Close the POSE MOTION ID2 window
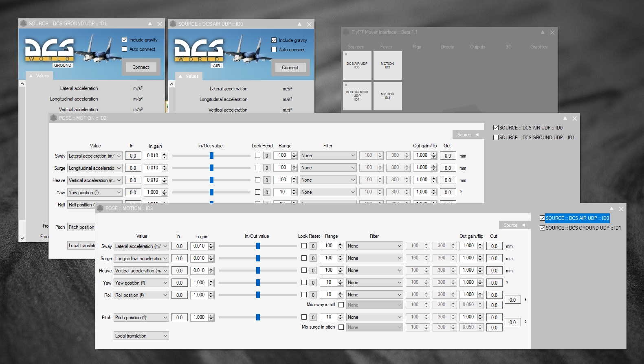Image resolution: width=644 pixels, height=364 pixels. point(575,118)
